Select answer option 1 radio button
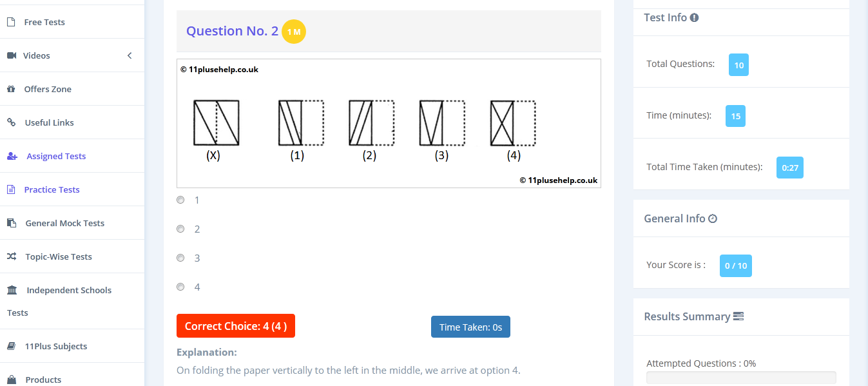Screen dimensions: 868x386 [180, 200]
